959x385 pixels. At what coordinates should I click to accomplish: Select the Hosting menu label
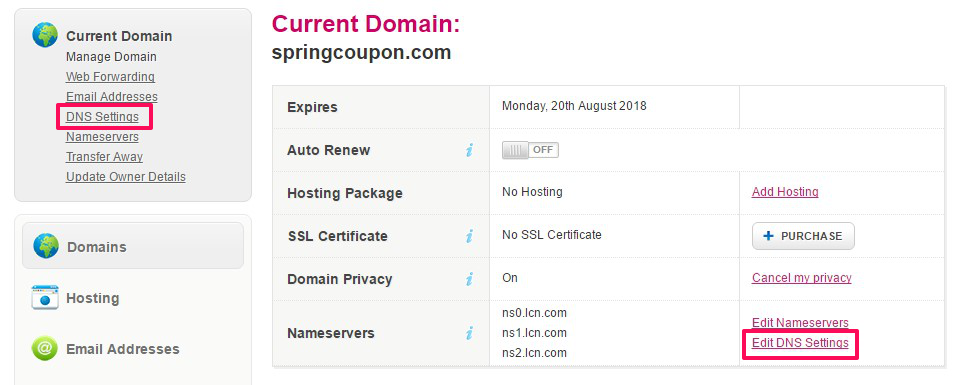click(x=92, y=298)
